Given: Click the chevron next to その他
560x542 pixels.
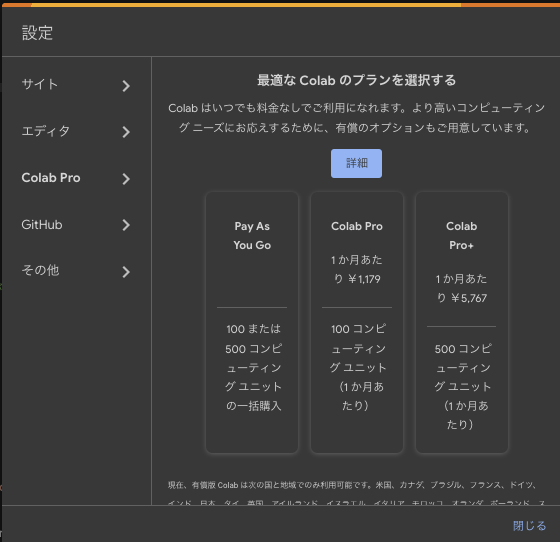Looking at the screenshot, I should 126,272.
